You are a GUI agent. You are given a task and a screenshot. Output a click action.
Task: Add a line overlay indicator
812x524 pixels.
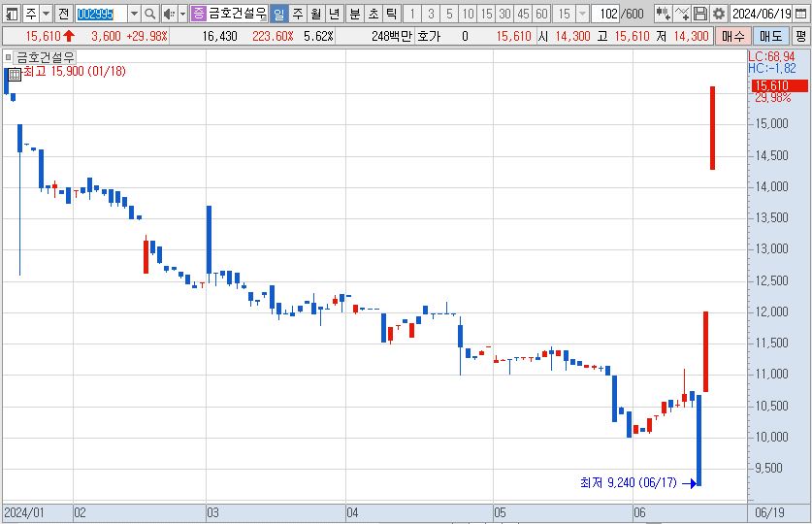[682, 14]
